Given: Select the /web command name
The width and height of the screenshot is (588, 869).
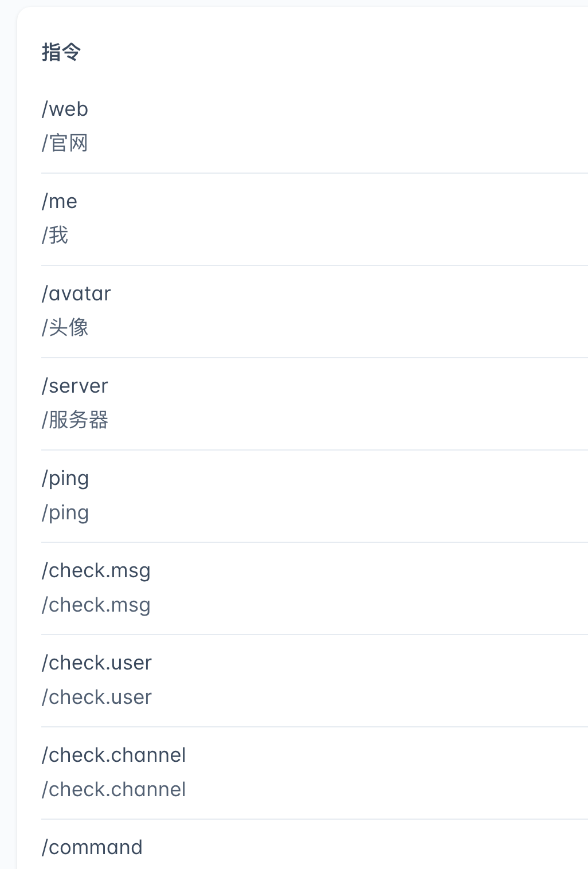Looking at the screenshot, I should tap(65, 109).
